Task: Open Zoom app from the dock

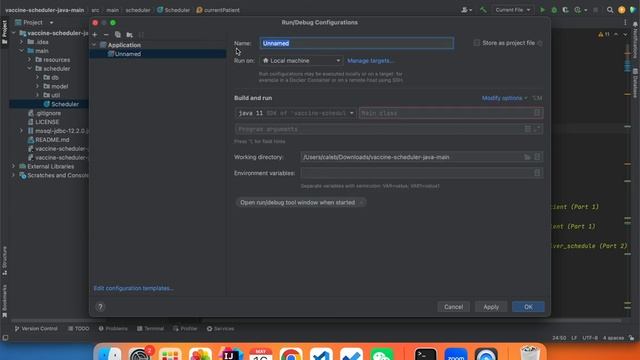Action: pyautogui.click(x=456, y=353)
